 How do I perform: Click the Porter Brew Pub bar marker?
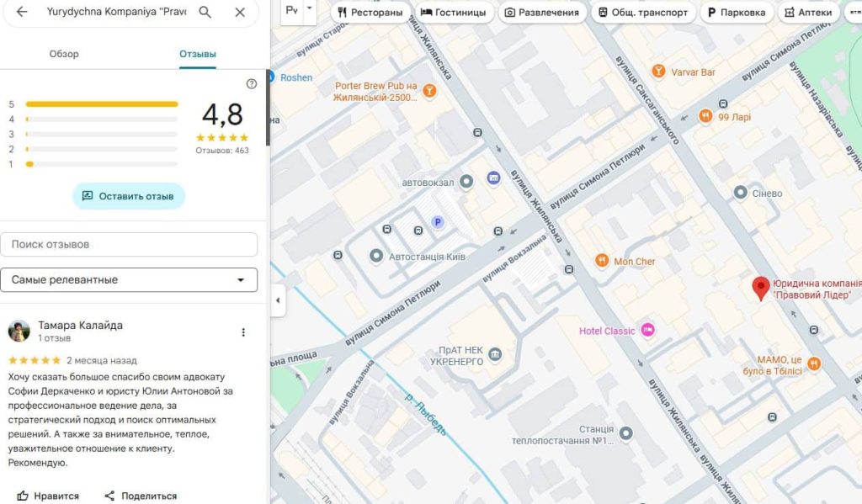[x=430, y=91]
